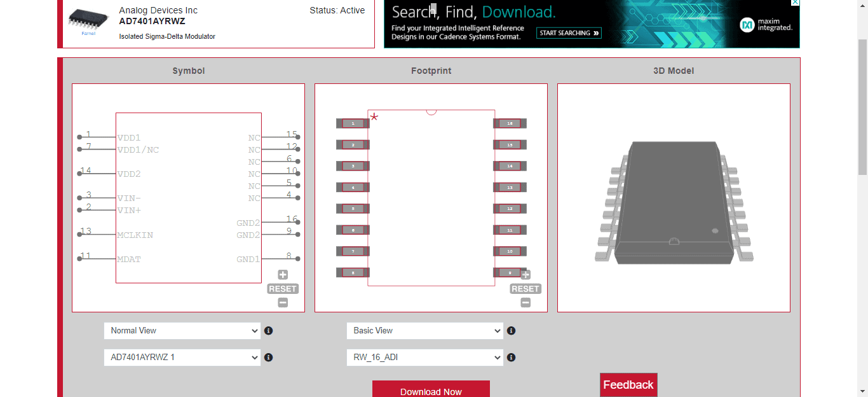Open the AD7401AYRWZ 1 symbol part dropdown

pos(182,358)
